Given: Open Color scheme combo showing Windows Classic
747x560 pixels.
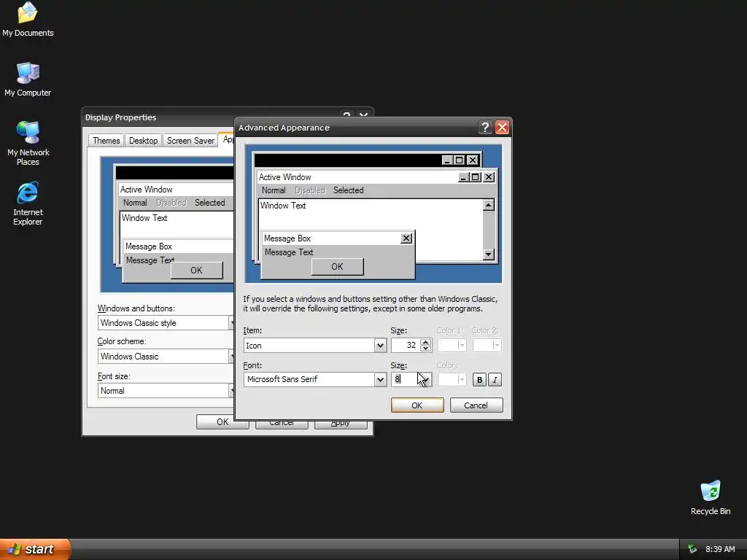Looking at the screenshot, I should click(x=166, y=356).
